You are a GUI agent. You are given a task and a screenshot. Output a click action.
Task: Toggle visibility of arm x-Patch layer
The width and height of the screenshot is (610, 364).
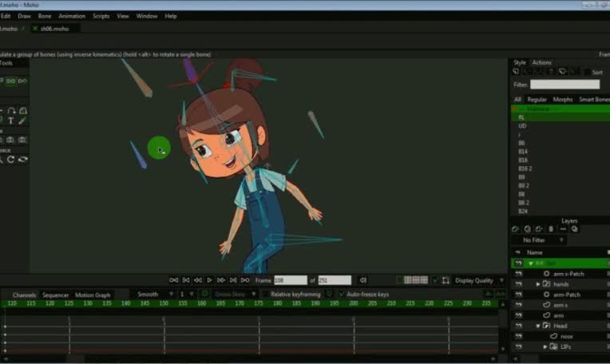518,274
